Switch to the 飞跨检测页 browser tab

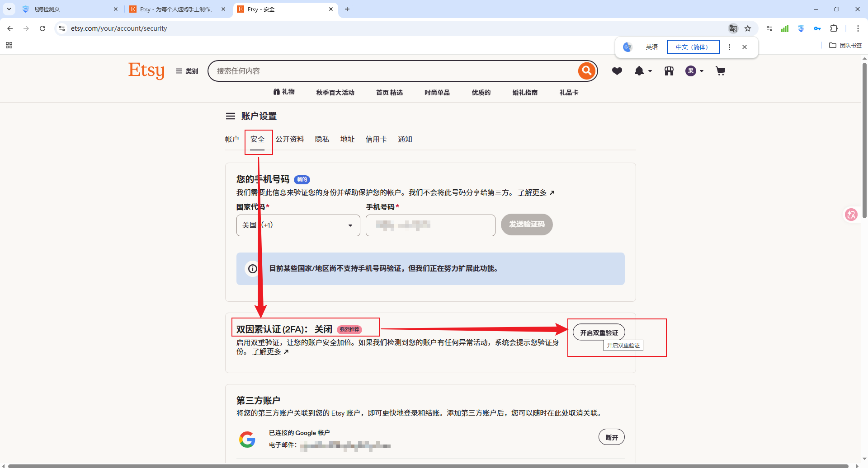[70, 9]
